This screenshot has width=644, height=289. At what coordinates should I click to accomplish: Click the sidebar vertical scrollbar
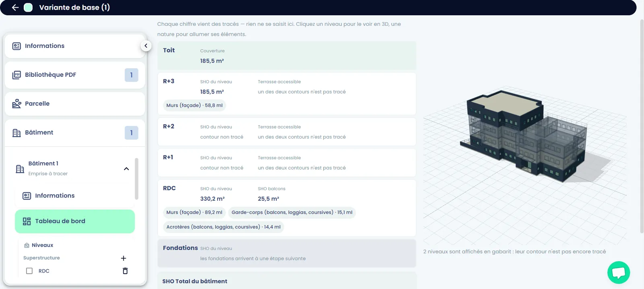pos(136,179)
